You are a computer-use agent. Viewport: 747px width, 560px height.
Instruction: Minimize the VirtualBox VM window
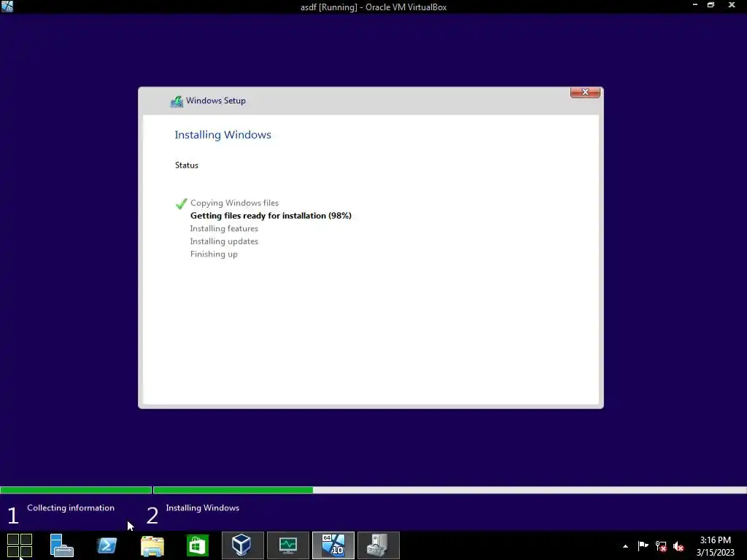pyautogui.click(x=694, y=5)
